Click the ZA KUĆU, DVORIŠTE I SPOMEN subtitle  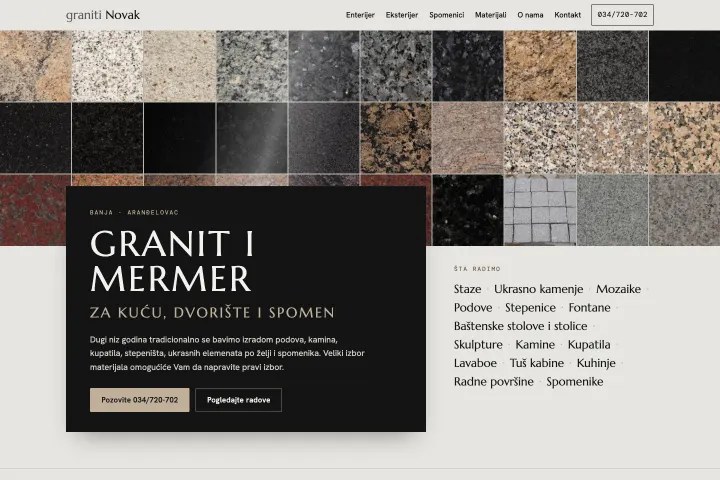click(212, 312)
